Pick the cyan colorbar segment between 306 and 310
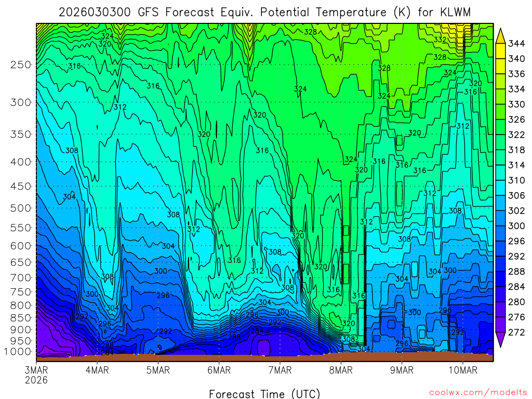532x399 pixels. [x=500, y=188]
